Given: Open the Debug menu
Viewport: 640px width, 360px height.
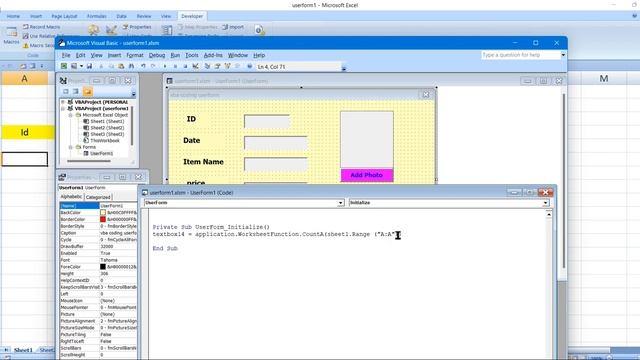Looking at the screenshot, I should [157, 55].
